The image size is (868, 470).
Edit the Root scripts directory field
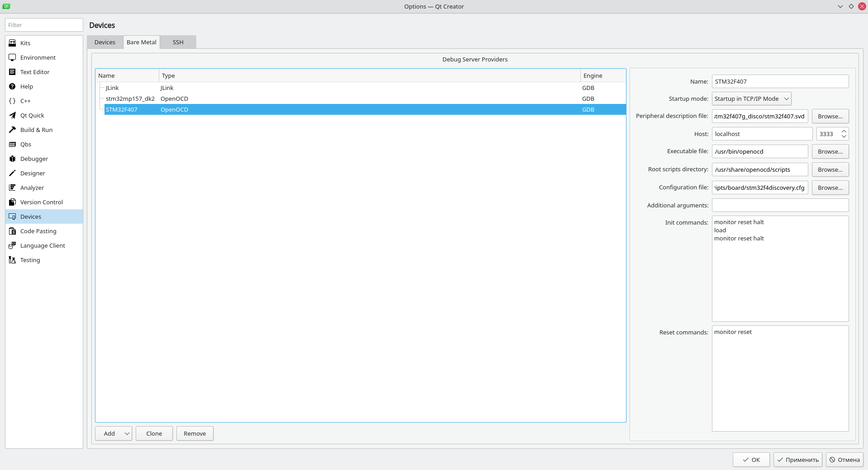(x=760, y=169)
